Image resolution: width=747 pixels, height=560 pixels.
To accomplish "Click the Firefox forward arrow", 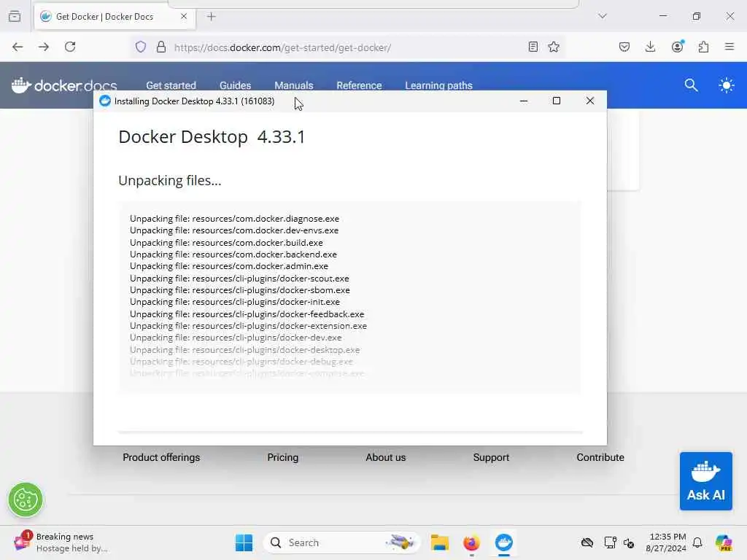I will click(44, 47).
